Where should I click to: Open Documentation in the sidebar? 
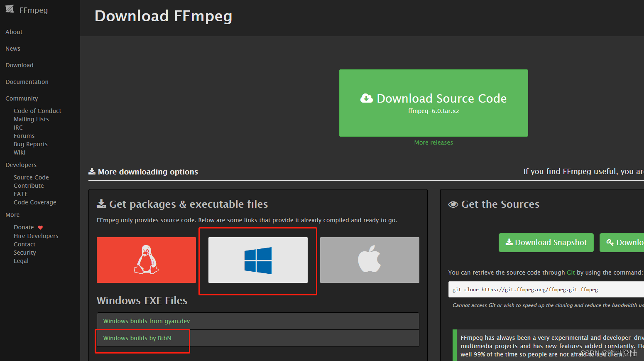click(x=27, y=82)
